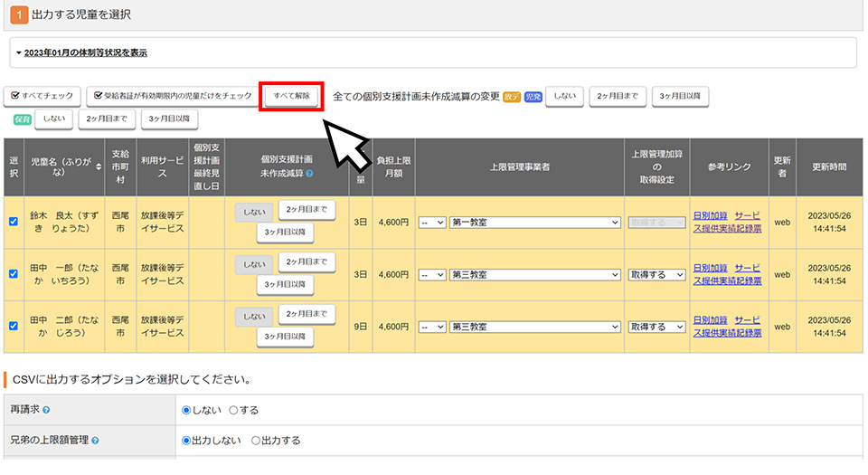Select する for 再請求
Viewport: 868px width, 475px height.
[x=233, y=410]
